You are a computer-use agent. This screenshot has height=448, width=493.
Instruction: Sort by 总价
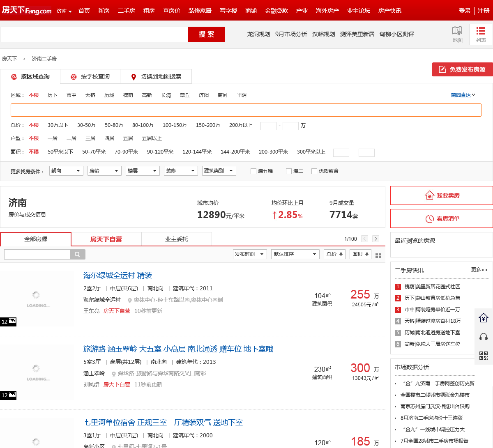334,254
